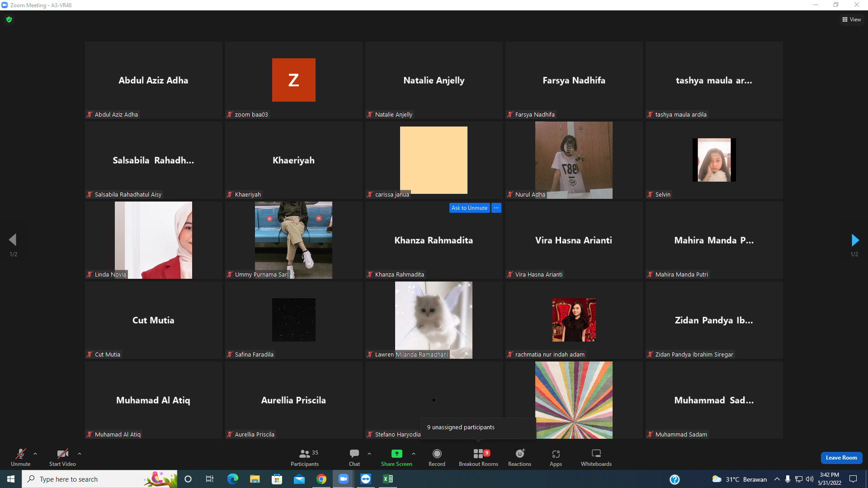Click the Abdul Aziz Adha participant tile

pos(154,80)
